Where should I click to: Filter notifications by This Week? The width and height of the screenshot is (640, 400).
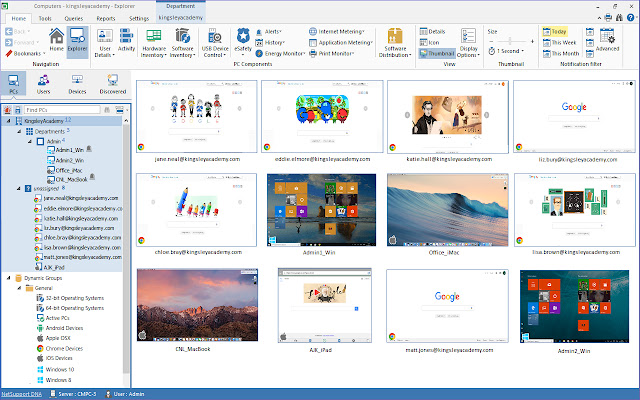(x=559, y=42)
